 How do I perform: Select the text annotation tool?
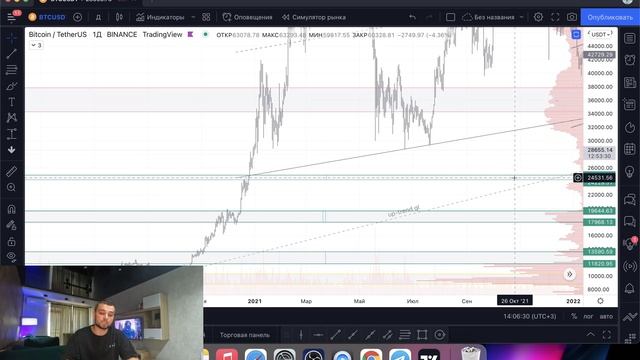tap(11, 102)
